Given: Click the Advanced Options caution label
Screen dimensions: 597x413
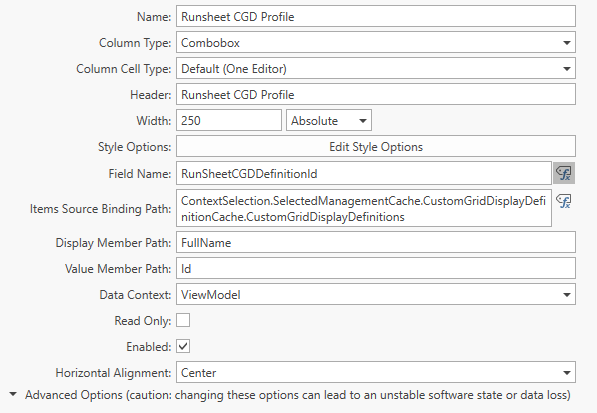Looking at the screenshot, I should tap(298, 395).
